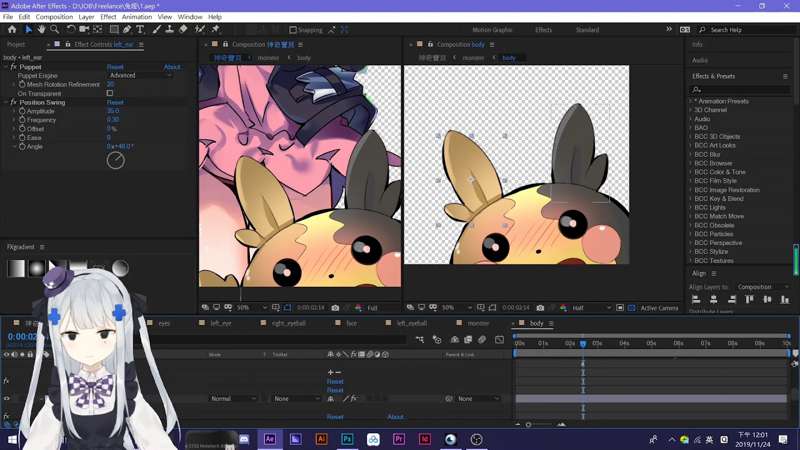
Task: Switch to the monster timeline tab
Action: click(478, 323)
